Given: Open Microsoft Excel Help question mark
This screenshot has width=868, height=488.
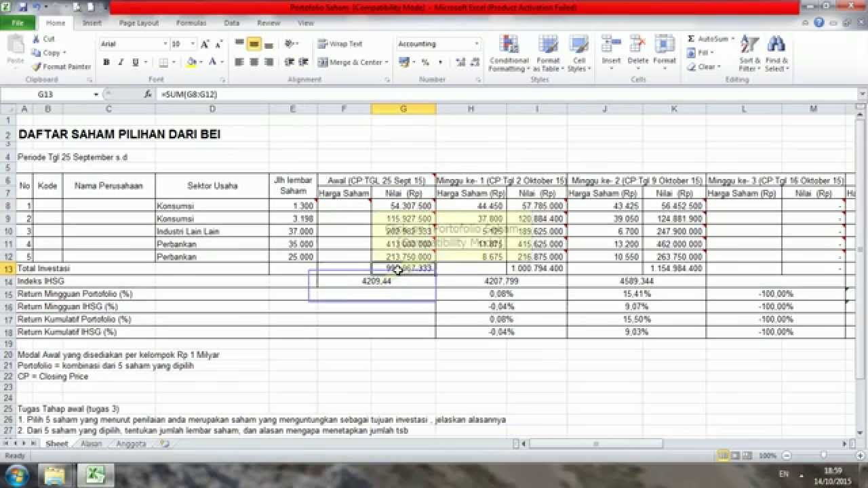Looking at the screenshot, I should [x=819, y=22].
